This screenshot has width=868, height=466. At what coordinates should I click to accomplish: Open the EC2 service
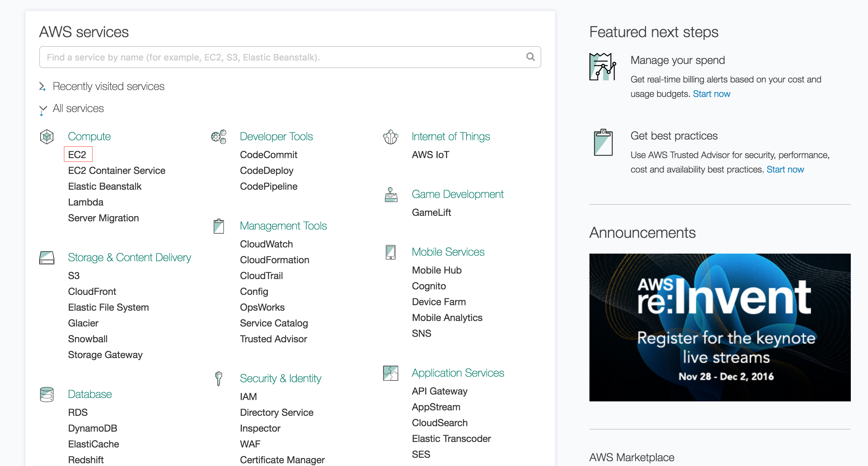(x=77, y=155)
